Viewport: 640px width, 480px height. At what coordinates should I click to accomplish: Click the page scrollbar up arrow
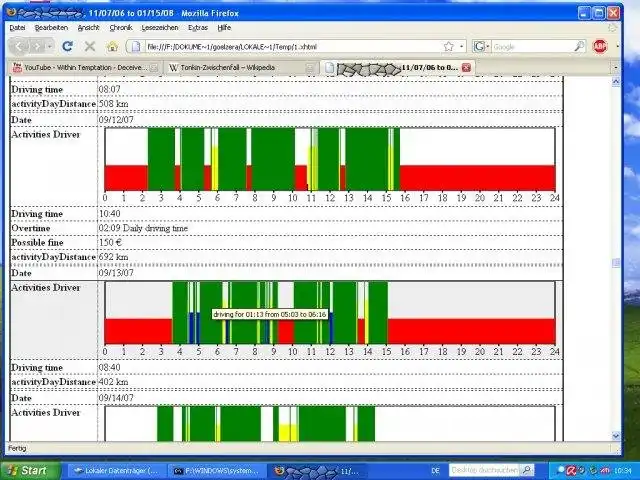pyautogui.click(x=616, y=82)
